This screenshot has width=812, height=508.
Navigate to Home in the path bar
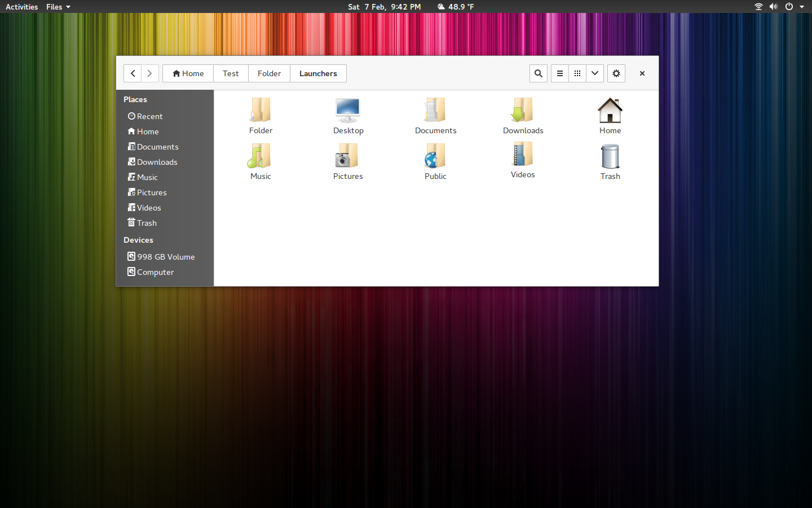[188, 73]
